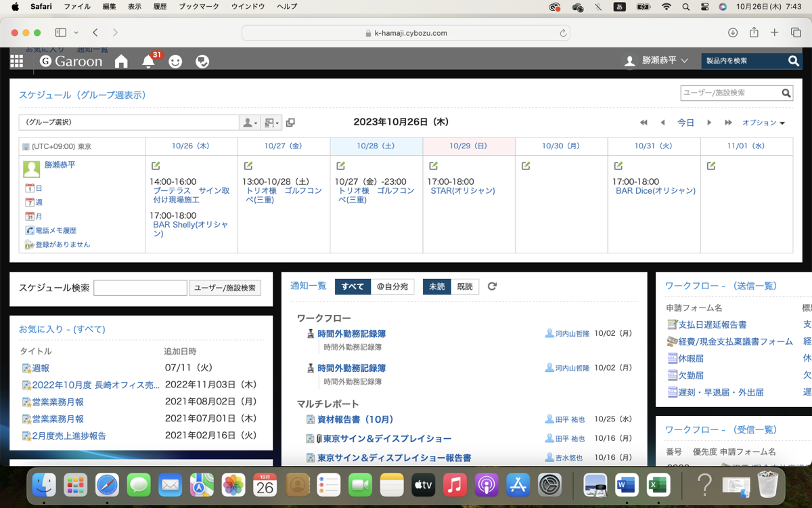Image resolution: width=812 pixels, height=508 pixels.
Task: Open schedule in new window icon
Action: pyautogui.click(x=290, y=123)
